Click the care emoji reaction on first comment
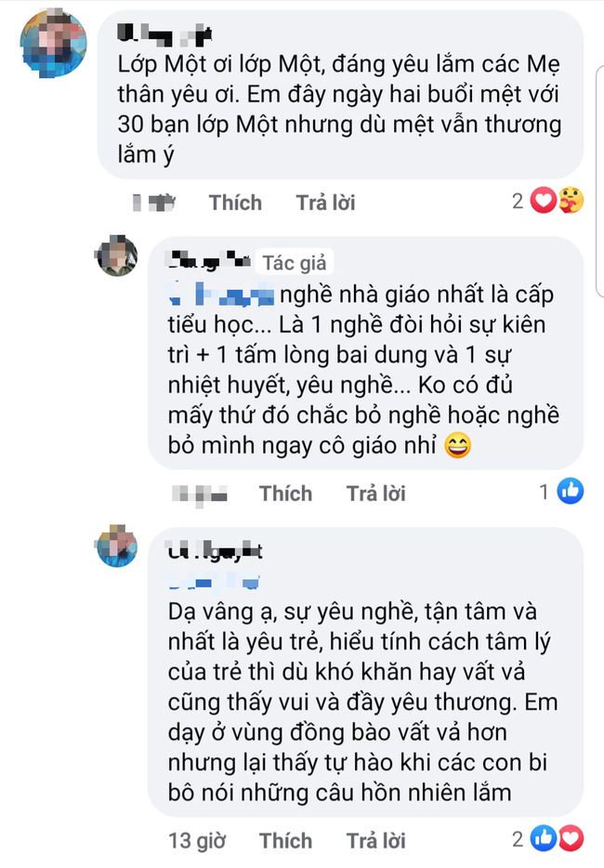 pos(571,201)
